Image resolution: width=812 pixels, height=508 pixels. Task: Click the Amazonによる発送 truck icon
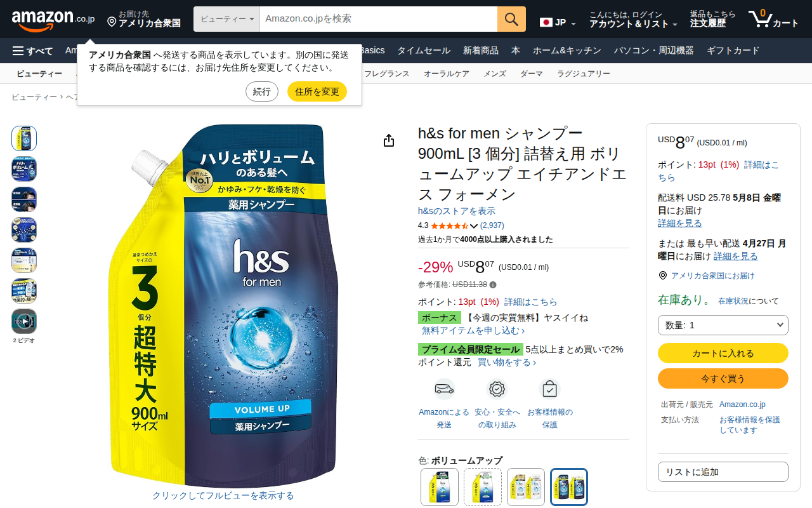(444, 389)
